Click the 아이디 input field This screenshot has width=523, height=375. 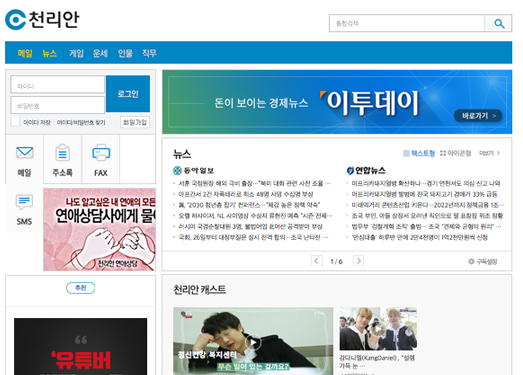(x=58, y=84)
